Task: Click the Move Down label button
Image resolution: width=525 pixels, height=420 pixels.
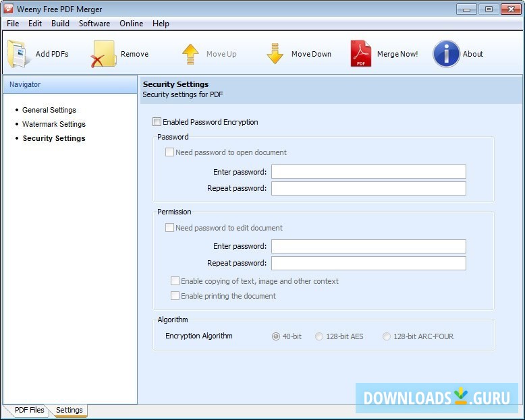Action: [311, 54]
